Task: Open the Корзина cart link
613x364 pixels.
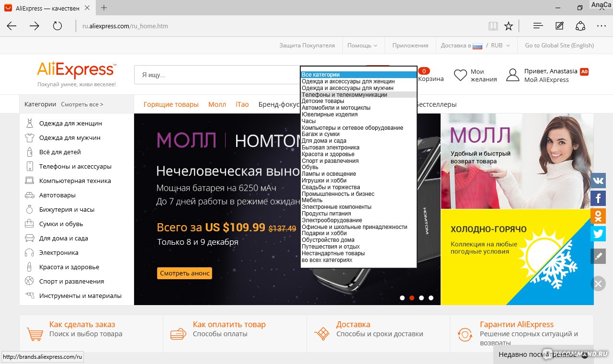Action: (x=431, y=79)
